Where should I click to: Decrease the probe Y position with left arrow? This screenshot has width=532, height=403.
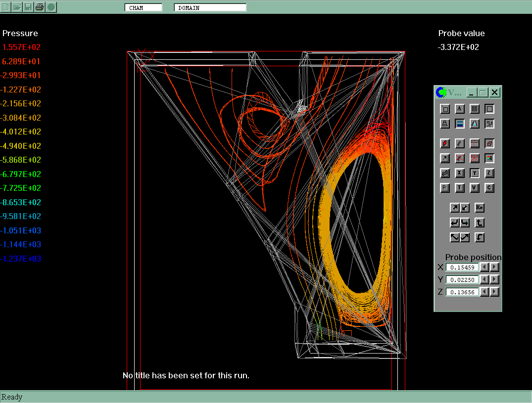pos(485,279)
